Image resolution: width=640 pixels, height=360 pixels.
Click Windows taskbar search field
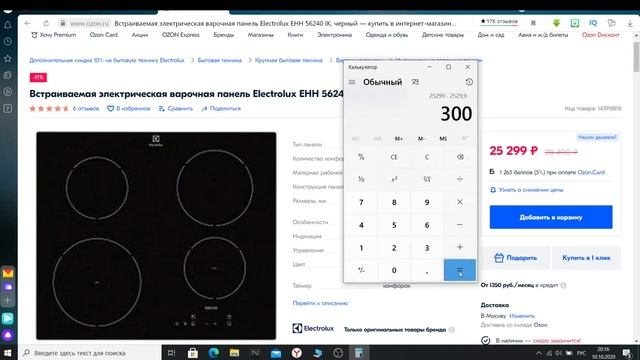point(89,353)
